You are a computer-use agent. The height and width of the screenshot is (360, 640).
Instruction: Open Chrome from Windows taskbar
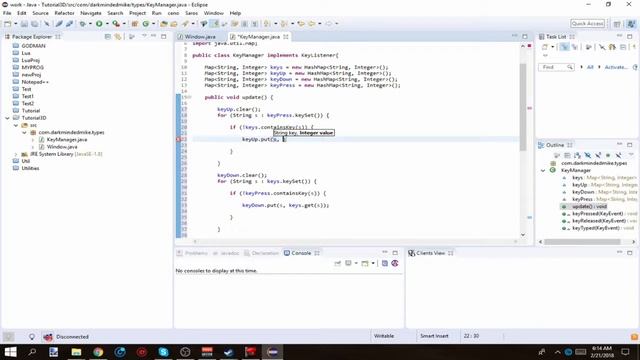(x=98, y=352)
